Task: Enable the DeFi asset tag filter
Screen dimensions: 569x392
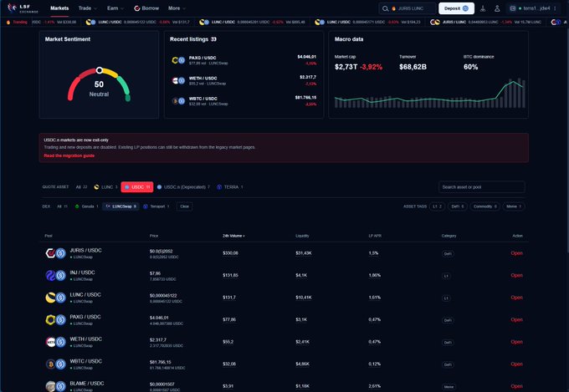Action: (457, 206)
